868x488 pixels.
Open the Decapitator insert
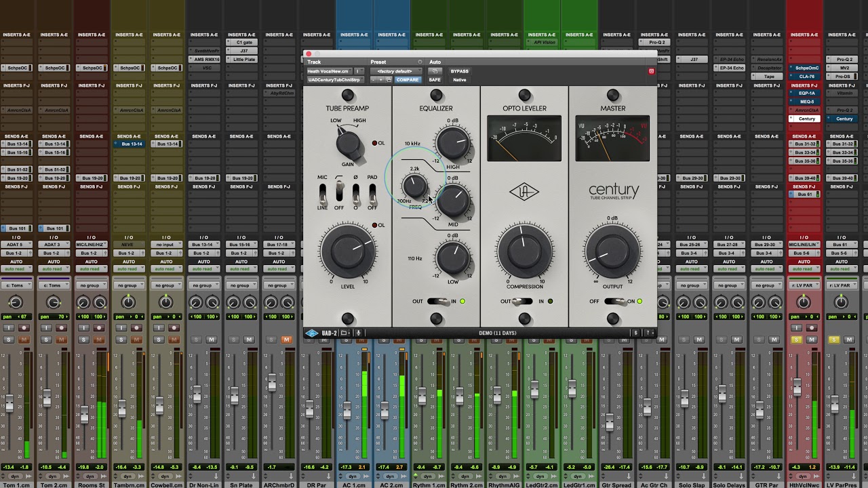pos(768,68)
